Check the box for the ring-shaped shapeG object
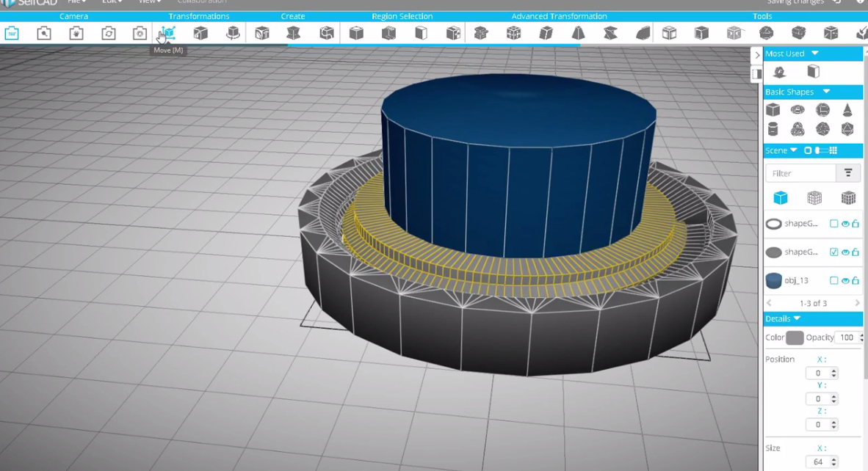Image resolution: width=868 pixels, height=471 pixels. [x=833, y=224]
